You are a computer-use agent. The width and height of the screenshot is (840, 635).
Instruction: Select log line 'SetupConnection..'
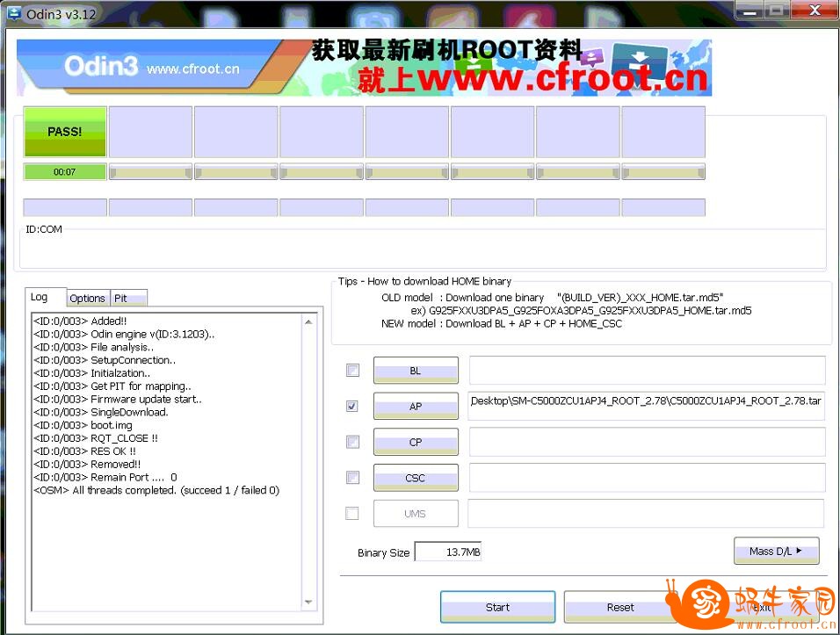coord(105,360)
